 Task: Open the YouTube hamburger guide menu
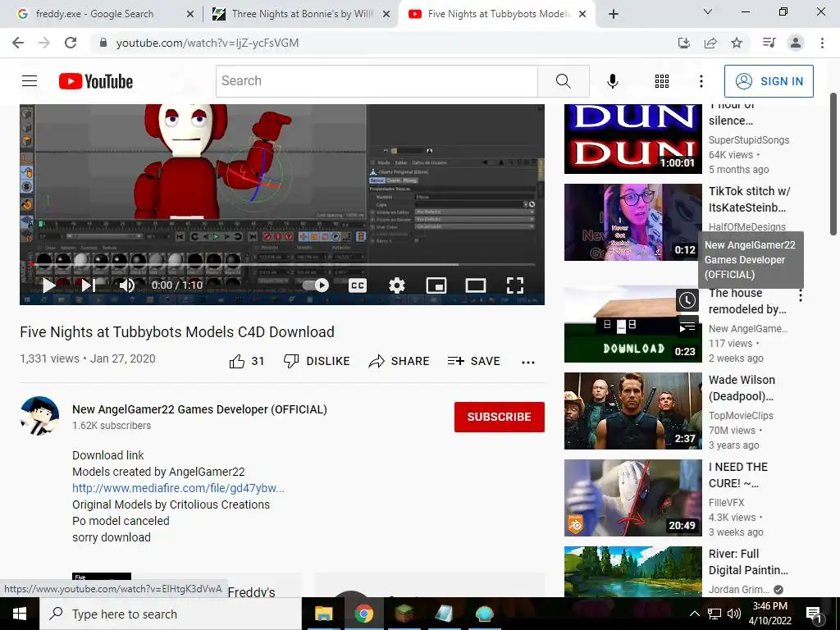click(x=30, y=81)
